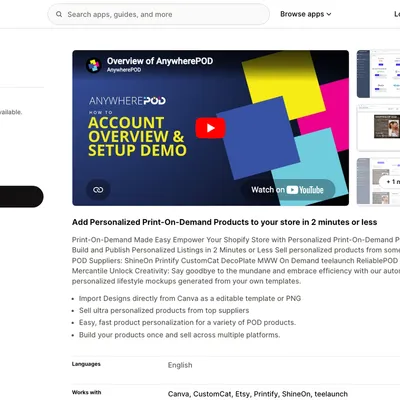This screenshot has height=400, width=400.
Task: Open Overview of AnywherePOD video title link
Action: 160,61
